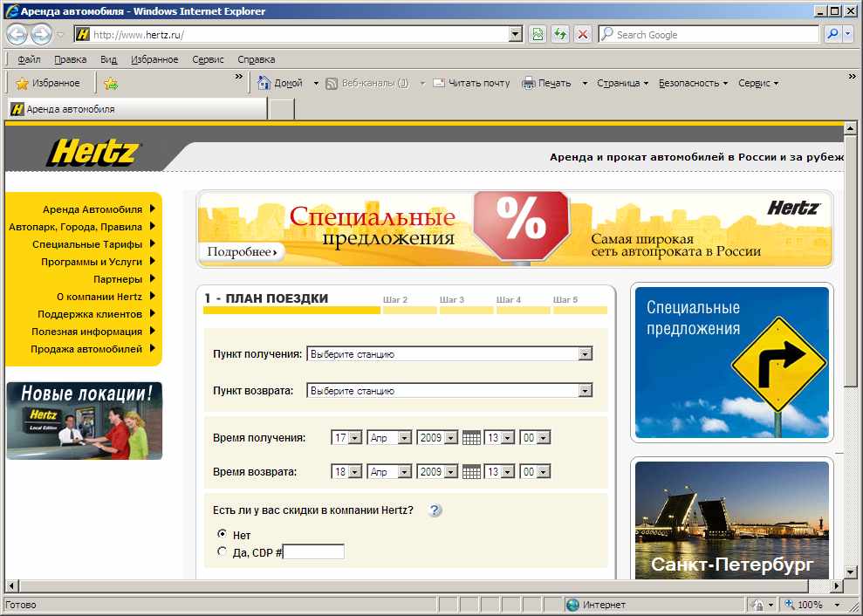Click the Favorites star icon
This screenshot has width=863, height=616.
tap(22, 83)
